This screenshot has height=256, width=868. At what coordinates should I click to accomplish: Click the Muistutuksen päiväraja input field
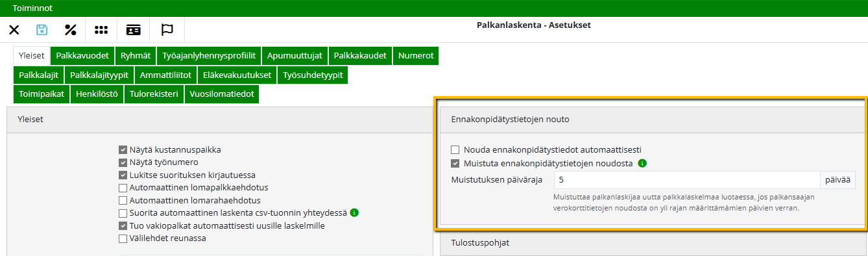click(688, 180)
